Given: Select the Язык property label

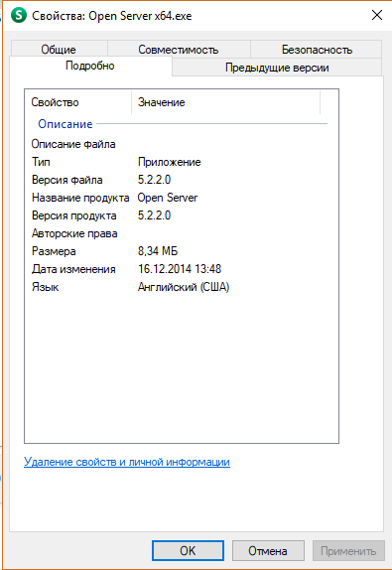Looking at the screenshot, I should (45, 287).
